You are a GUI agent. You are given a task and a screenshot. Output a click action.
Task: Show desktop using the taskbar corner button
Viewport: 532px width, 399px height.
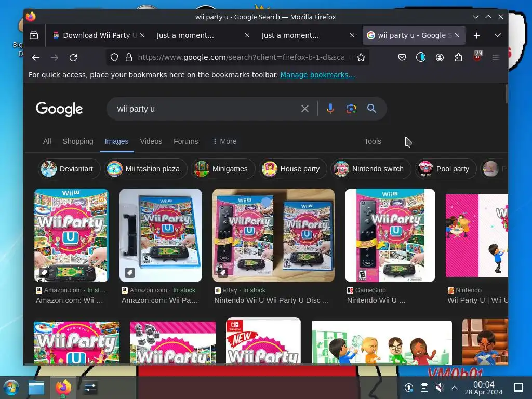pyautogui.click(x=518, y=388)
